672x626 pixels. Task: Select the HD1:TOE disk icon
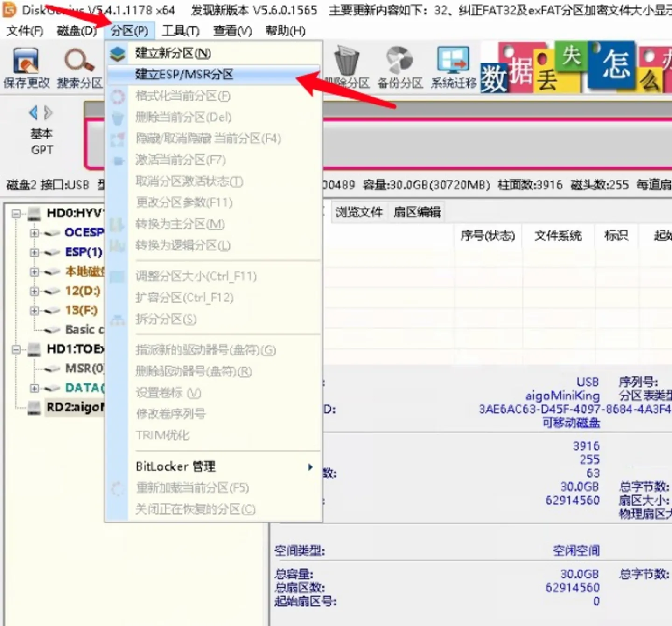(x=33, y=349)
